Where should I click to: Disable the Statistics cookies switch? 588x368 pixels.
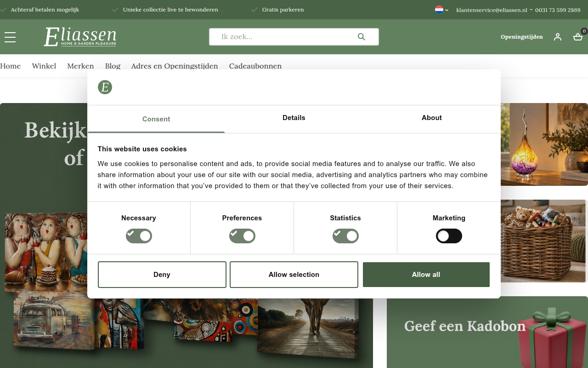coord(345,236)
